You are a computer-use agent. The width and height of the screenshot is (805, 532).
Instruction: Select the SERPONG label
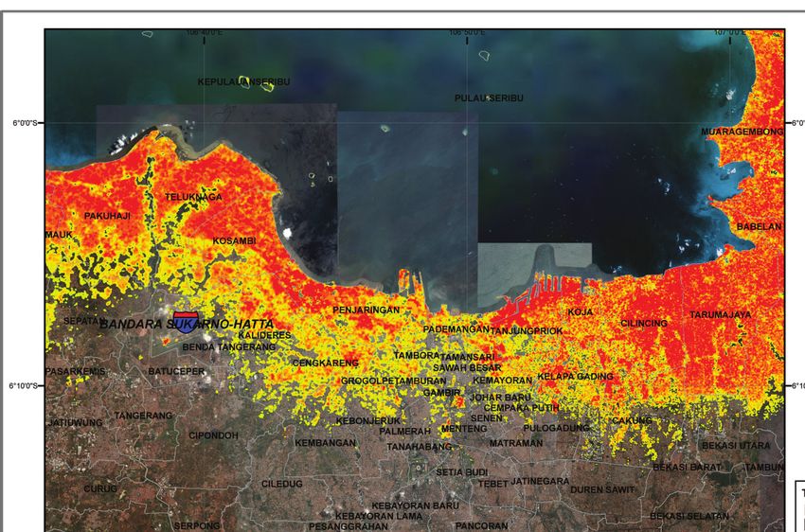tap(197, 525)
